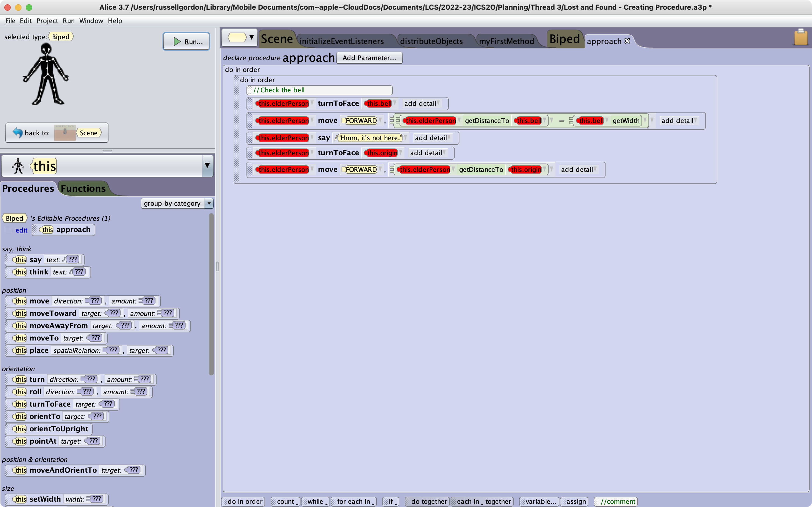
Task: Click the Add Parameter button
Action: (x=369, y=58)
